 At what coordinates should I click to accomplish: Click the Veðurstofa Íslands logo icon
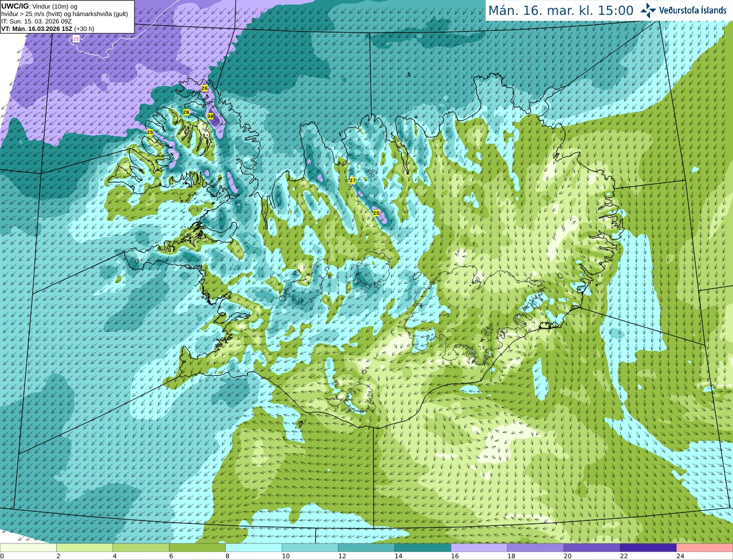tap(648, 10)
